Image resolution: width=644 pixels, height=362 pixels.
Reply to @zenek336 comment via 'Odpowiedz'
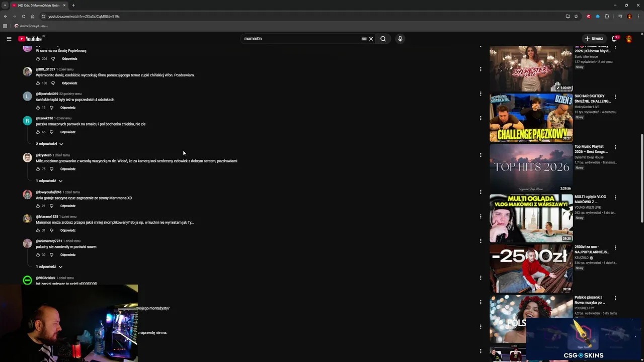[x=68, y=132]
